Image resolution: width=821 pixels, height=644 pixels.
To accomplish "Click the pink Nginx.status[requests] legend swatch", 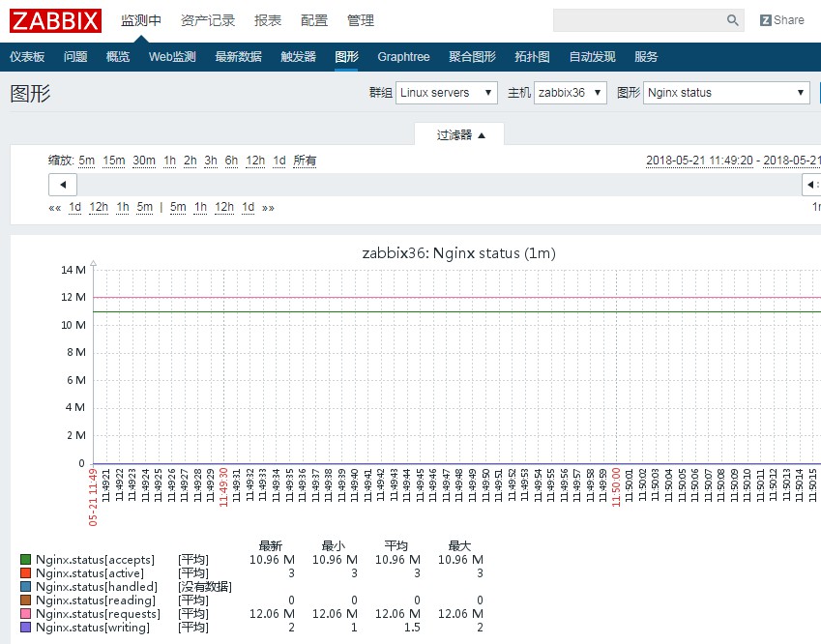I will pos(26,614).
